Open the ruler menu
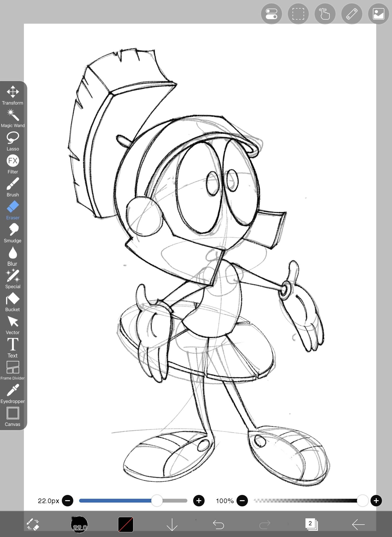Viewport: 392px width, 537px height. pos(352,14)
